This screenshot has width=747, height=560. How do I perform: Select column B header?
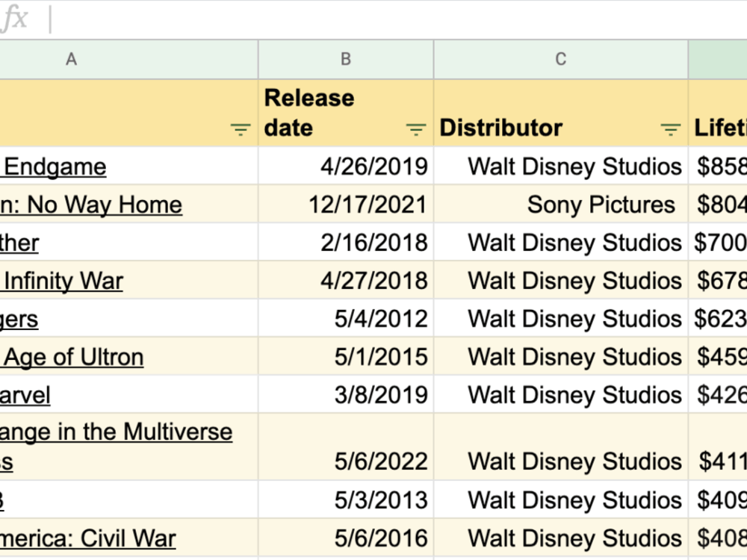click(346, 60)
